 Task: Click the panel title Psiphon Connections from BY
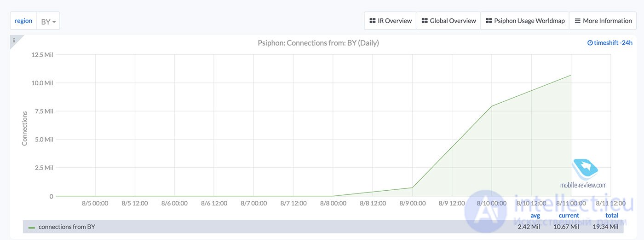coord(318,43)
